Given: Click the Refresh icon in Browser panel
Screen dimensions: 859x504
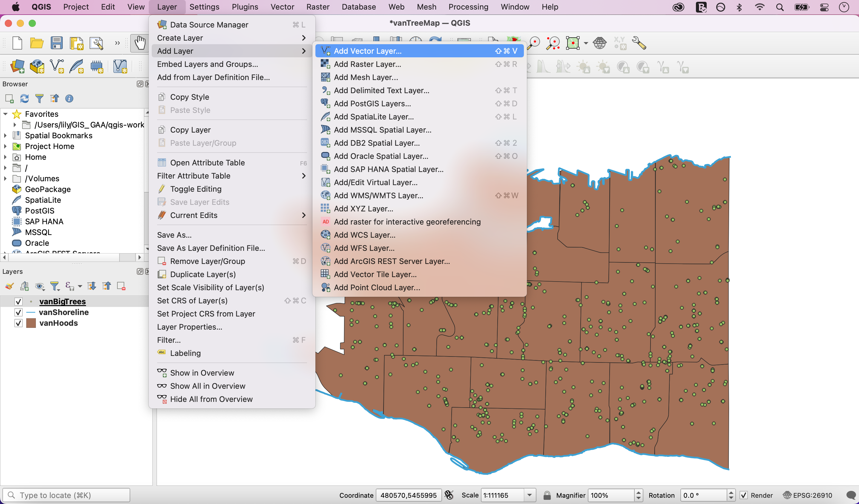Looking at the screenshot, I should [24, 99].
